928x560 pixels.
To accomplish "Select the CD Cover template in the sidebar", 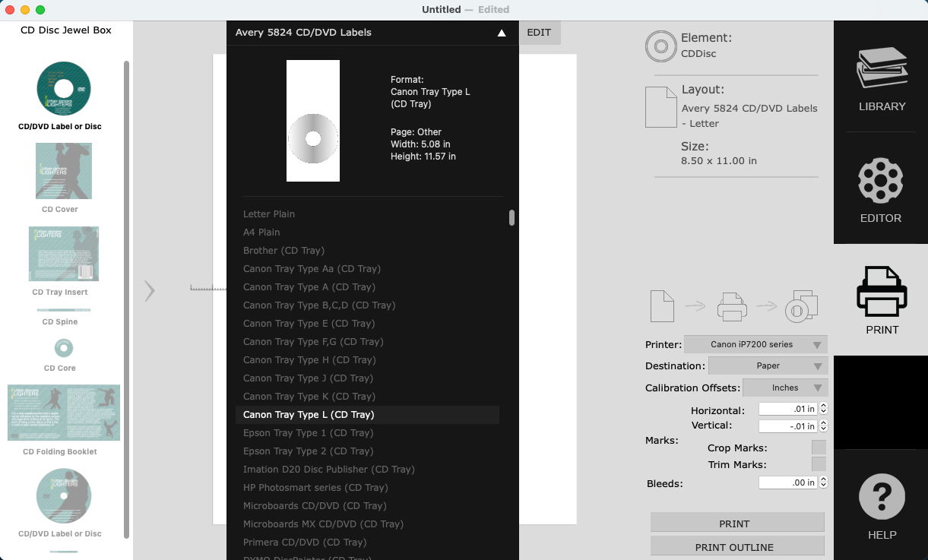I will pyautogui.click(x=63, y=171).
